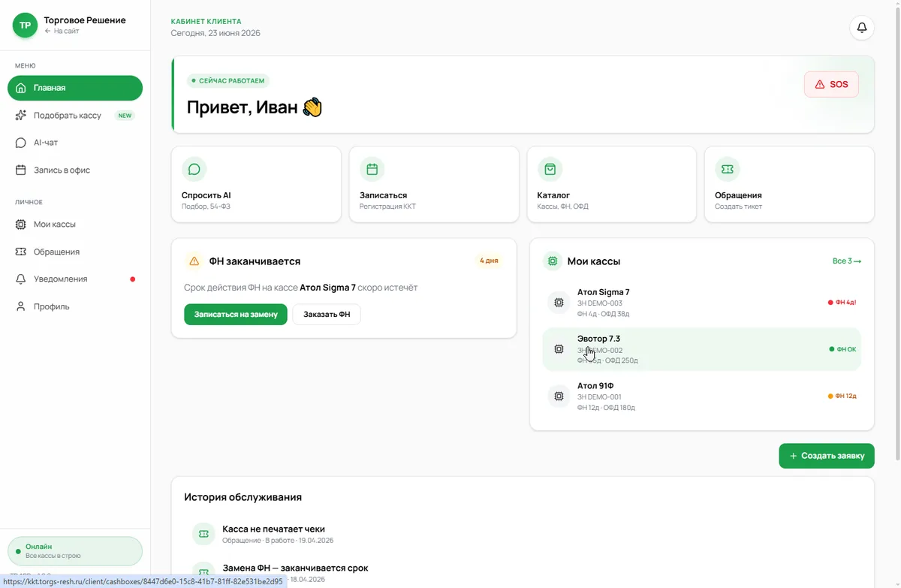The image size is (901, 588).
Task: Click the home icon beside Главная
Action: pyautogui.click(x=21, y=88)
